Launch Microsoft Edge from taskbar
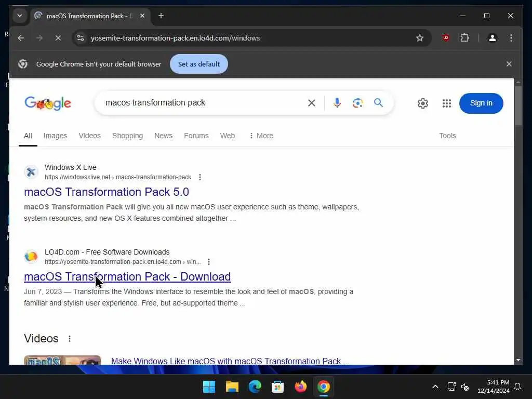Screen dimensions: 532x399 coord(255,387)
